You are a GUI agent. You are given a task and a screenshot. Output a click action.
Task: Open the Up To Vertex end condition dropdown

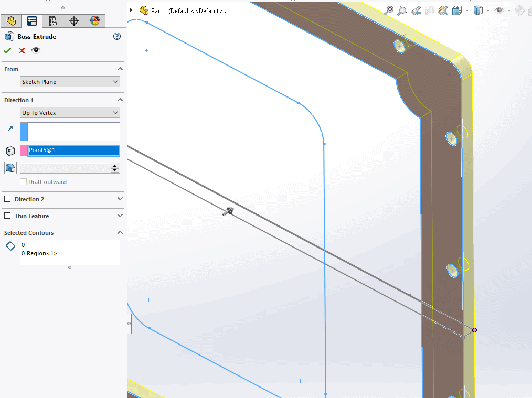click(x=70, y=112)
